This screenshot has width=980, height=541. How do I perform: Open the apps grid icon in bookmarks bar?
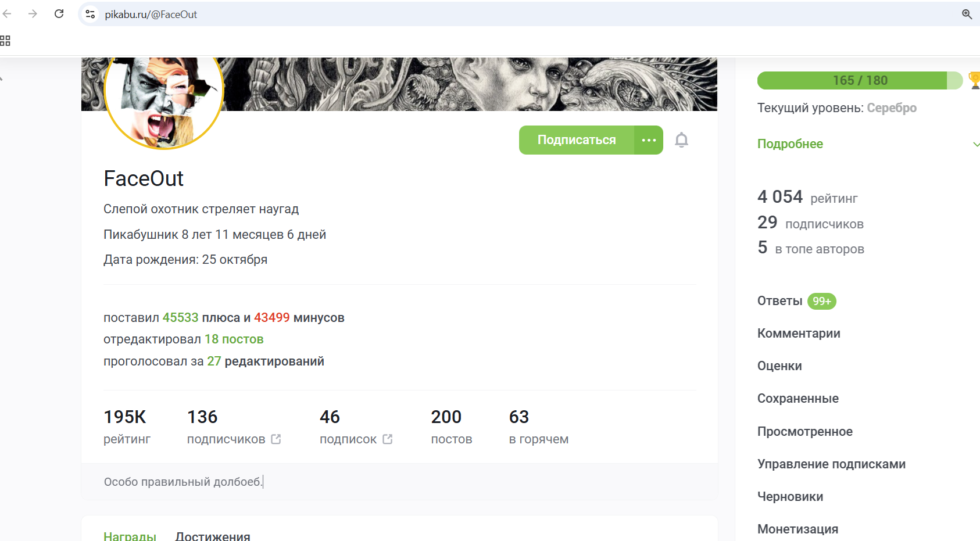[5, 41]
